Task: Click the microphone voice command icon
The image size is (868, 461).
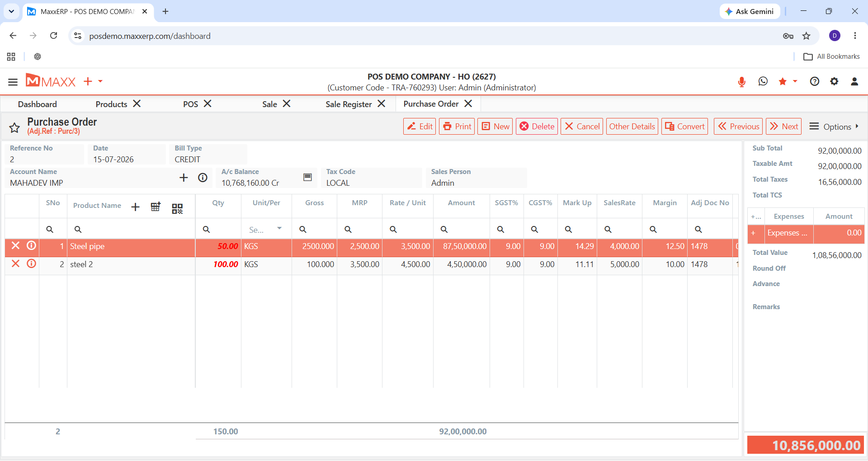Action: coord(741,82)
